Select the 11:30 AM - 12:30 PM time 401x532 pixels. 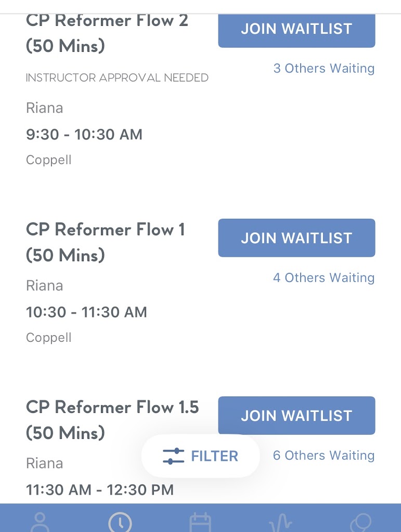(99, 489)
